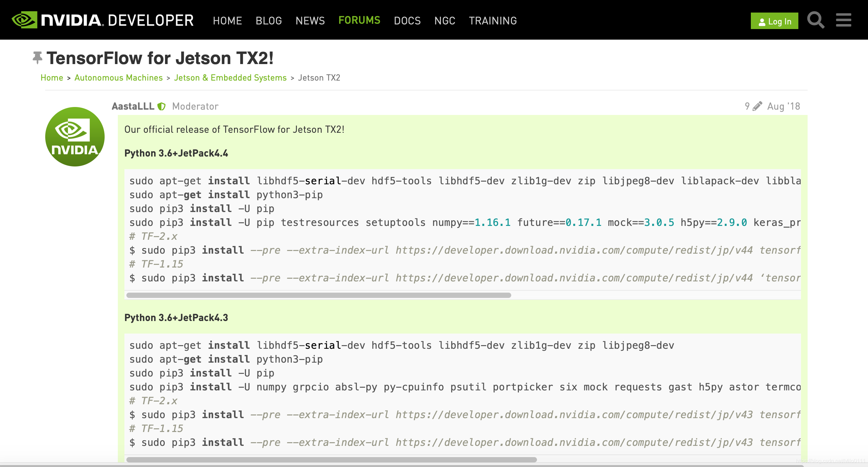868x467 pixels.
Task: Open the TensorFlow for Jetson TX2! title
Action: pos(160,58)
